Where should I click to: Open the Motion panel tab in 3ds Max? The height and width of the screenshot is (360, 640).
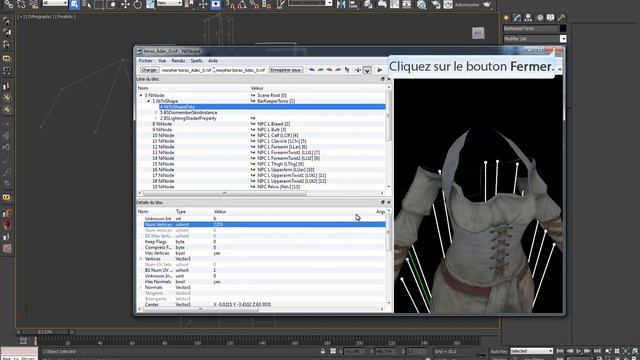540,18
